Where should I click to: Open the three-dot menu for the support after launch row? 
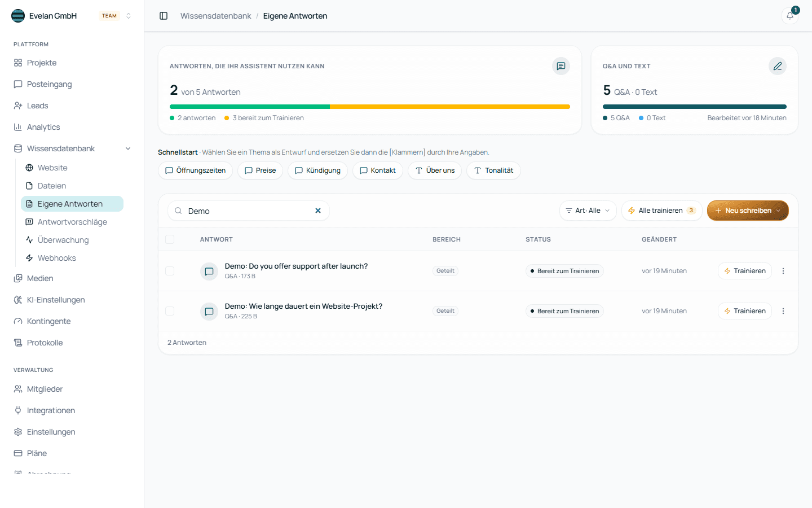pyautogui.click(x=783, y=271)
